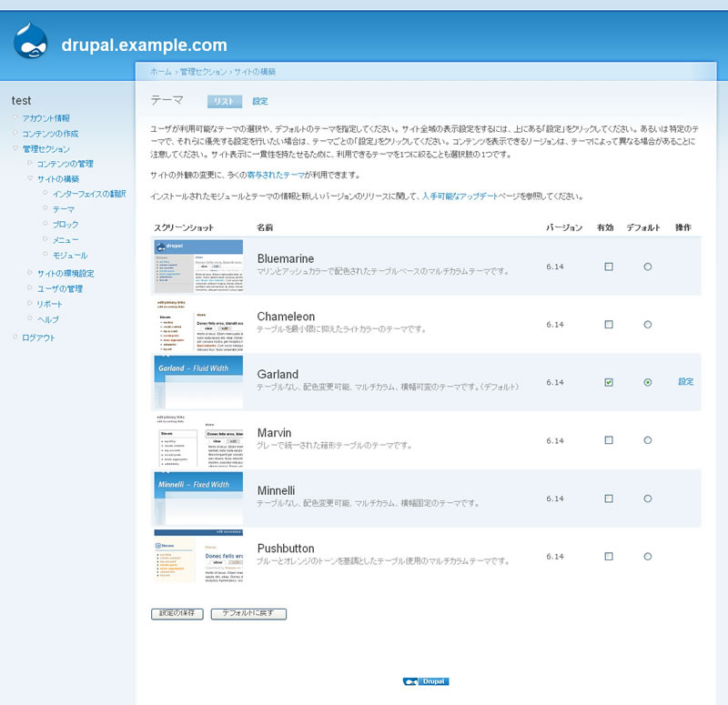The image size is (728, 705).
Task: Open ブロック in the sidebar
Action: [x=66, y=224]
